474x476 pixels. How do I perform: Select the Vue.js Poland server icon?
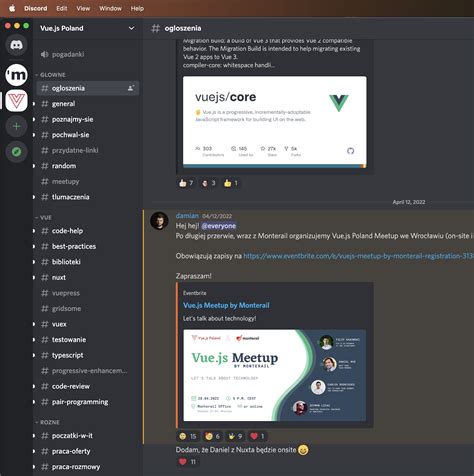pos(16,101)
